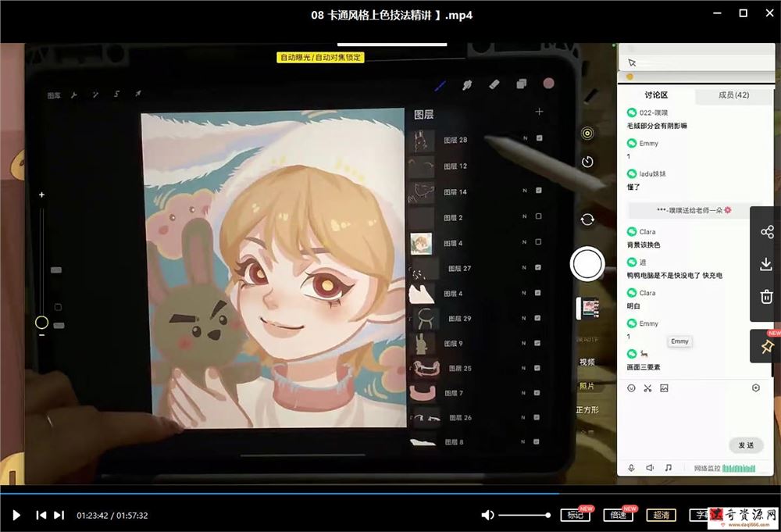Tap the white camera shutter button
Viewport: 781px width, 532px height.
[x=587, y=264]
